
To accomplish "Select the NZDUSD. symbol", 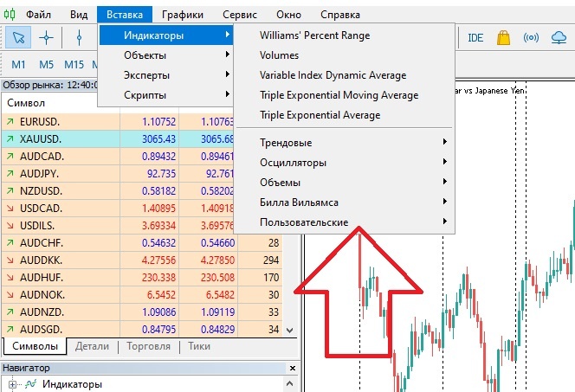I will 41,191.
